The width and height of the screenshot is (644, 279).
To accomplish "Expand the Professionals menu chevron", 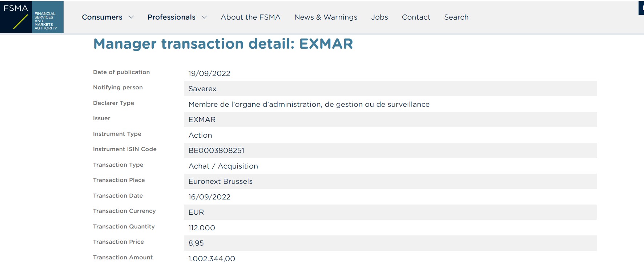I will [x=204, y=17].
